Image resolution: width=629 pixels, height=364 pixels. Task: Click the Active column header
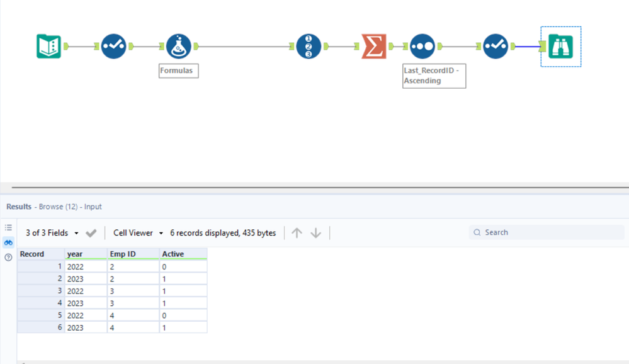(183, 254)
